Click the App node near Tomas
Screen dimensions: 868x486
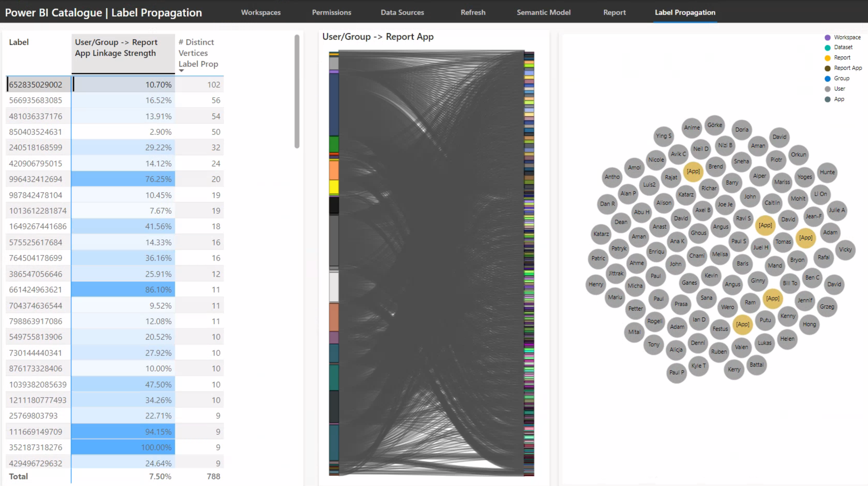(x=804, y=238)
